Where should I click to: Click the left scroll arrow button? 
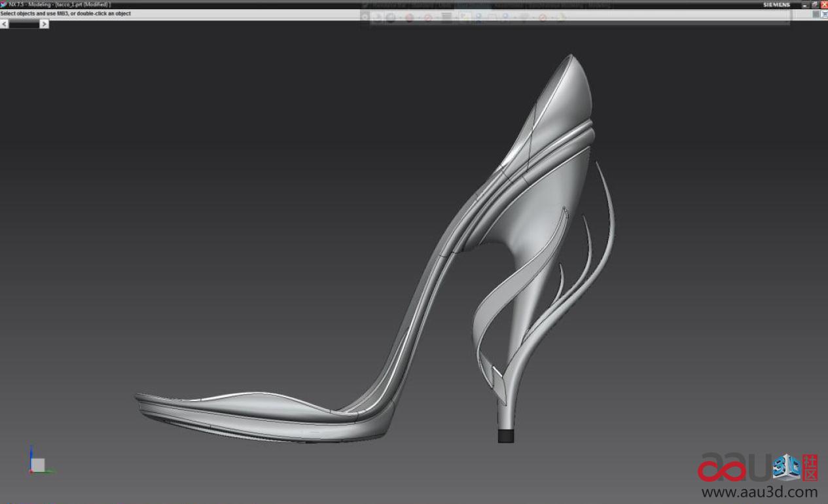click(x=5, y=24)
